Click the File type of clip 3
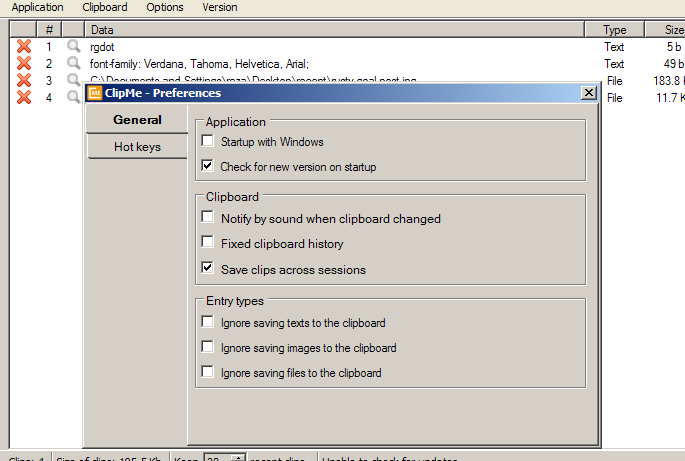The image size is (685, 461). 615,81
